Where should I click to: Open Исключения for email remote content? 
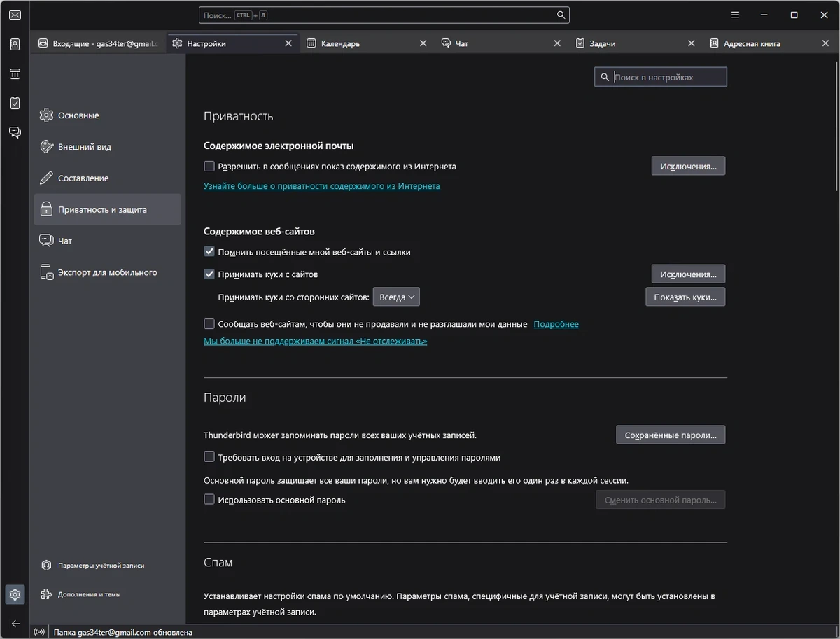click(688, 166)
